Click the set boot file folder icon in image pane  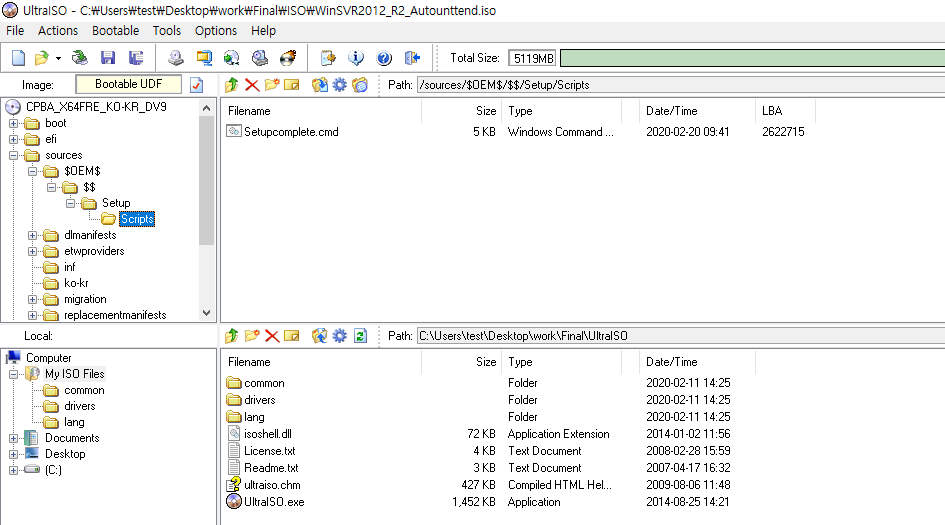pos(360,85)
